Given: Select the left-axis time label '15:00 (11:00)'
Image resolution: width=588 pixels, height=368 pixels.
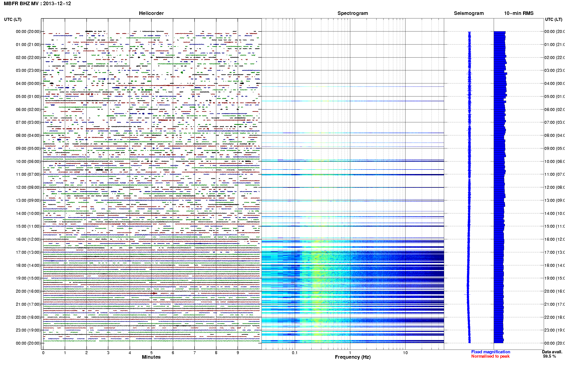Looking at the screenshot, I should (28, 226).
